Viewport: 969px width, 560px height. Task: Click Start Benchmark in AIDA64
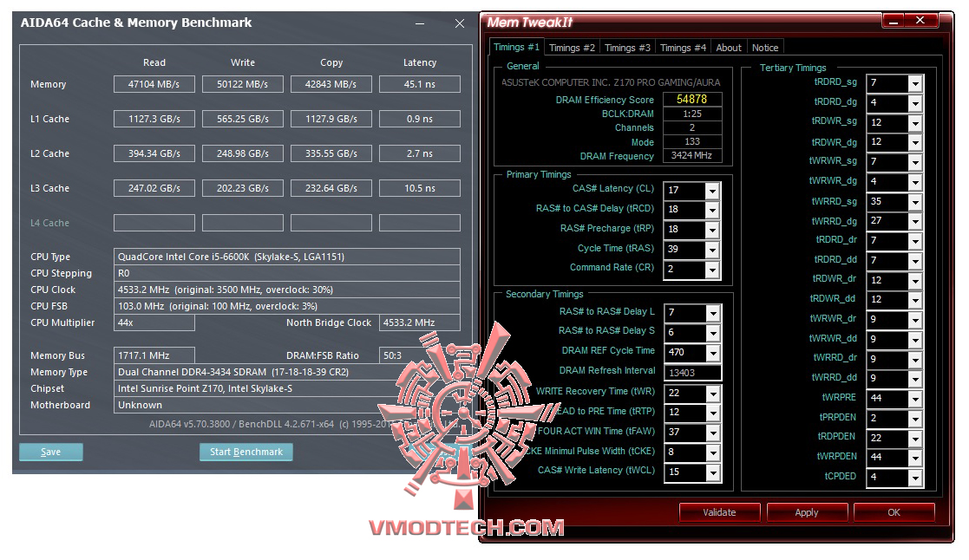coord(246,452)
